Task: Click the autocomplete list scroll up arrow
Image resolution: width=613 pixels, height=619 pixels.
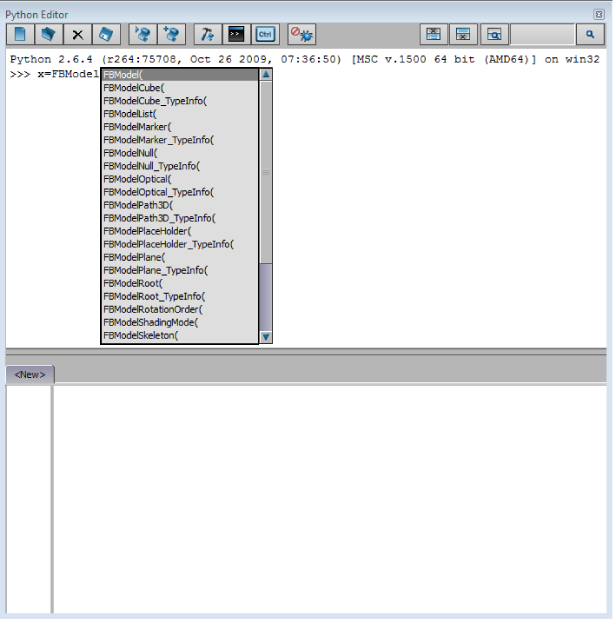Action: click(x=266, y=74)
